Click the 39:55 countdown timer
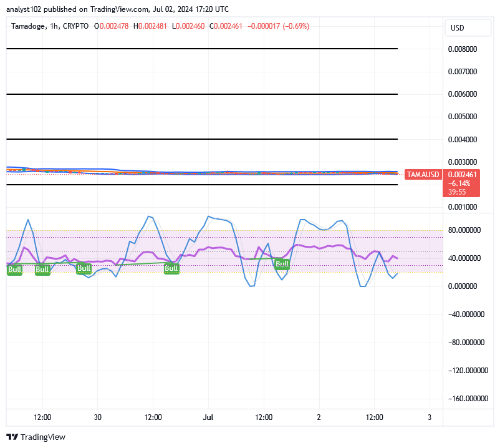Screen dimensions: 500x448 tap(457, 192)
